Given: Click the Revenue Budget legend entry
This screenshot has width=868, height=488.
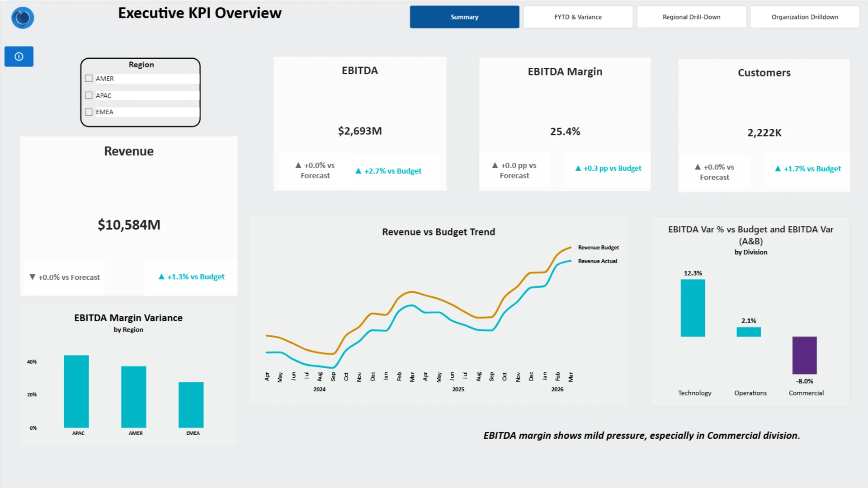Looking at the screenshot, I should click(598, 248).
